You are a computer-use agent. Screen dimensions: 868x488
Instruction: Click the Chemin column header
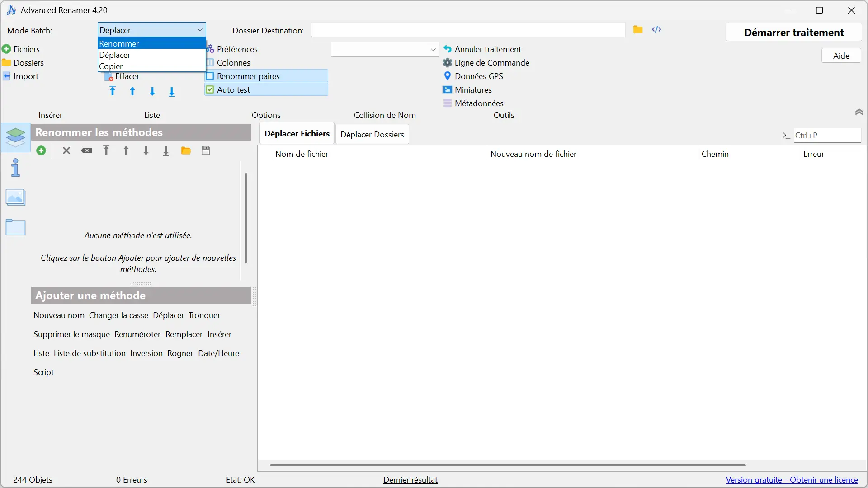coord(750,154)
